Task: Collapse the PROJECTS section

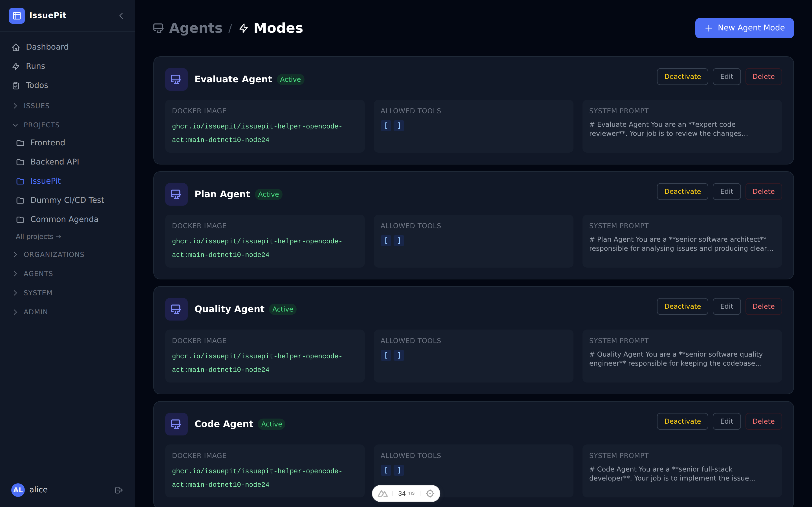Action: 16,125
